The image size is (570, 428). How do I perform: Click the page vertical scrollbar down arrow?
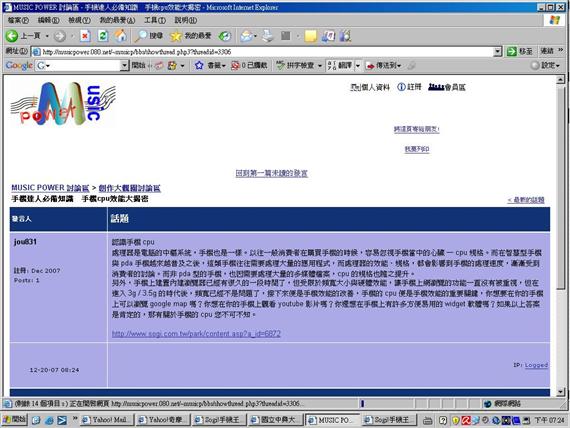click(x=560, y=392)
